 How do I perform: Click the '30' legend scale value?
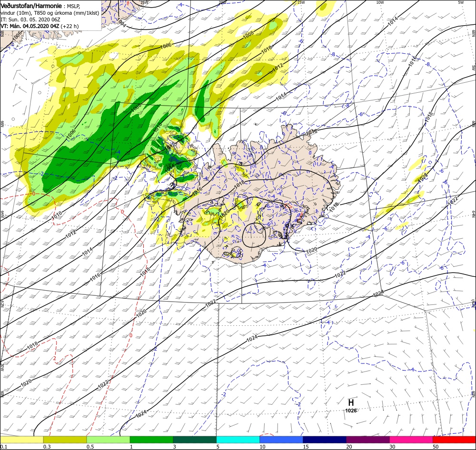(x=393, y=447)
